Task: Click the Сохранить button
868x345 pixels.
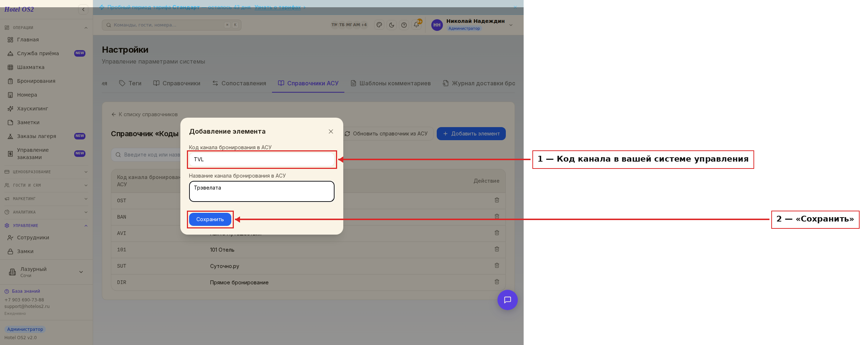Action: [210, 219]
